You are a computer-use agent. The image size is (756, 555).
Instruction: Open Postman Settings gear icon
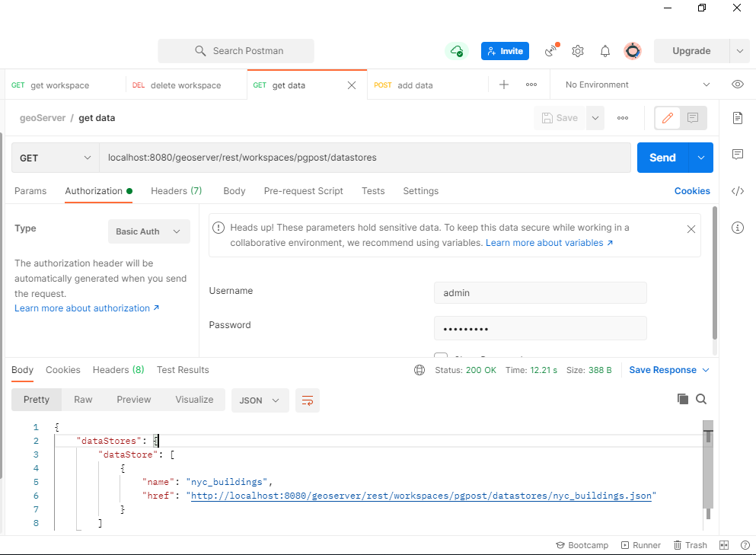577,51
